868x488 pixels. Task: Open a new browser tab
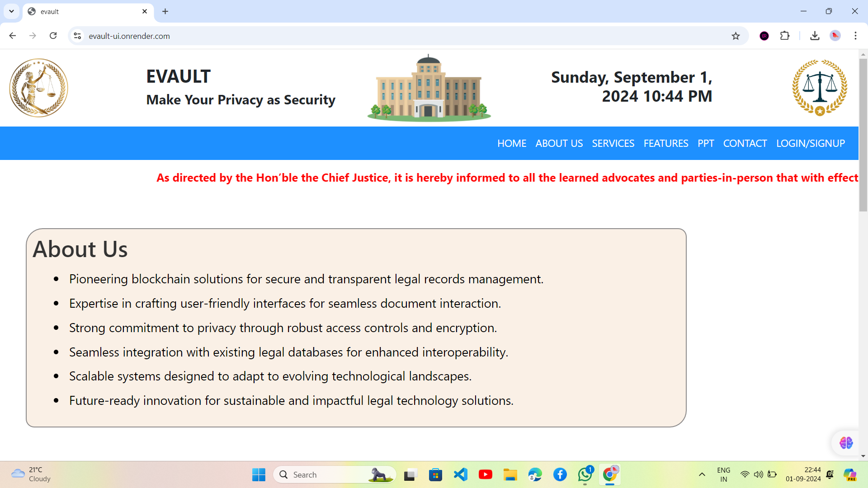(x=165, y=11)
